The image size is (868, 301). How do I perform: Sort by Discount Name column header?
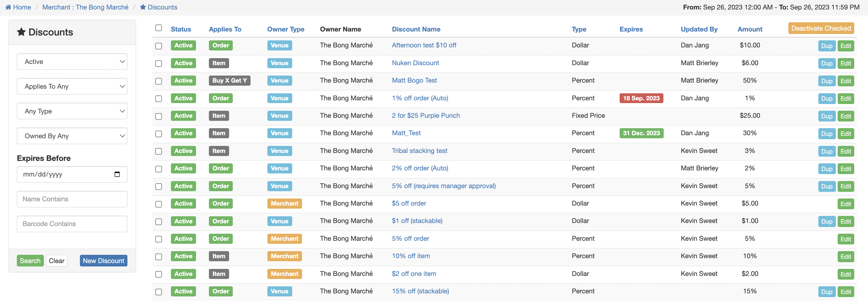tap(416, 29)
